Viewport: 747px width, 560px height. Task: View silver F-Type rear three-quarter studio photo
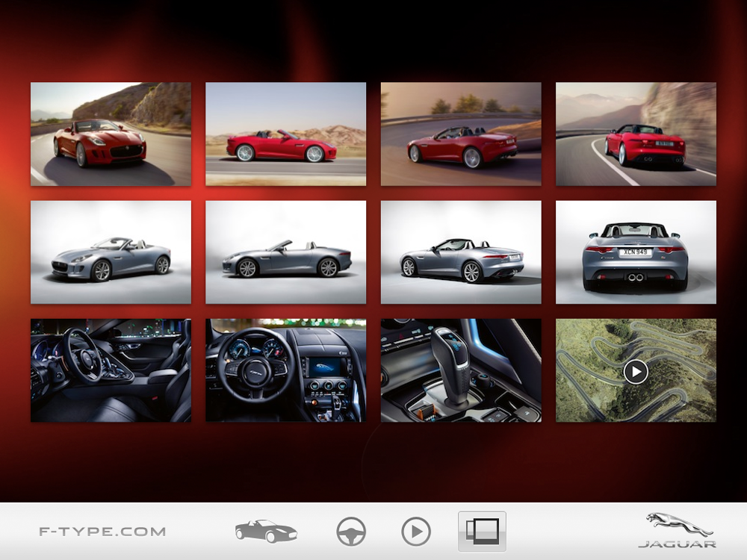click(461, 252)
